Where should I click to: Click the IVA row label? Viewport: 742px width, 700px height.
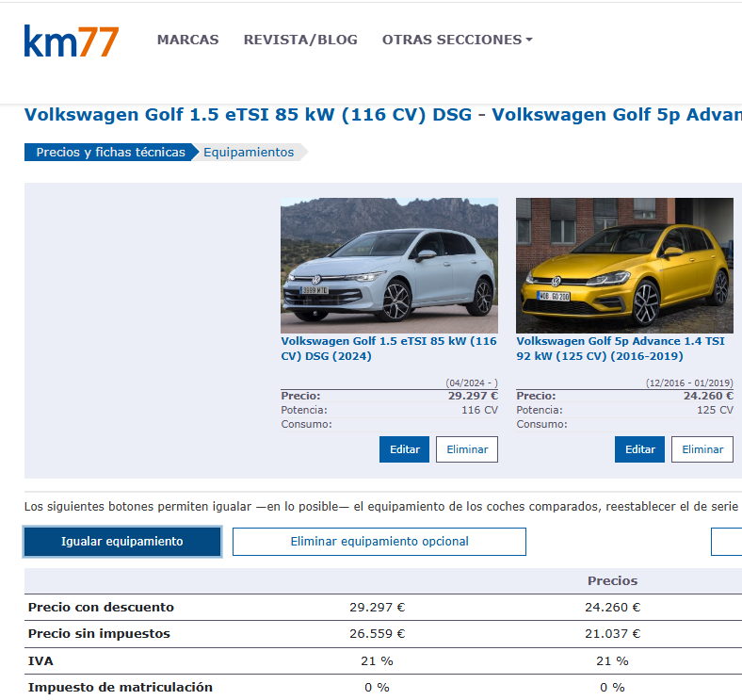[40, 661]
